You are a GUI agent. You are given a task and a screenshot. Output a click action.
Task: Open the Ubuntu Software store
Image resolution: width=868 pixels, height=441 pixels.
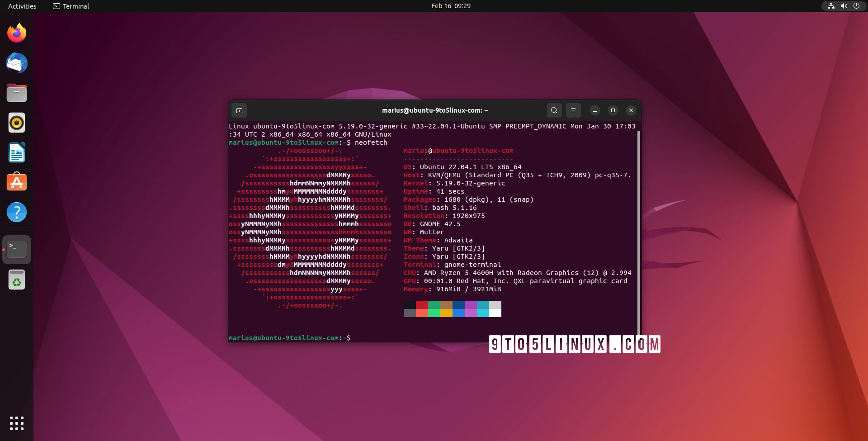pyautogui.click(x=17, y=182)
